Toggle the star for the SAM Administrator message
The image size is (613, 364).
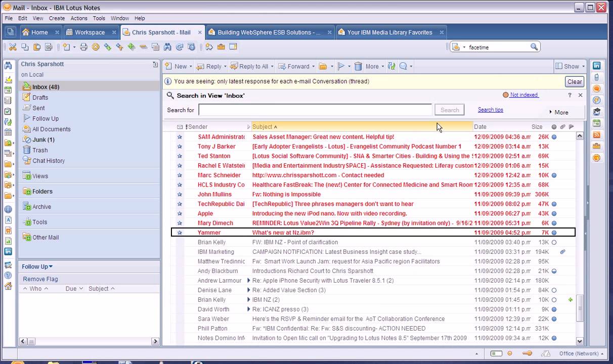[x=180, y=137]
